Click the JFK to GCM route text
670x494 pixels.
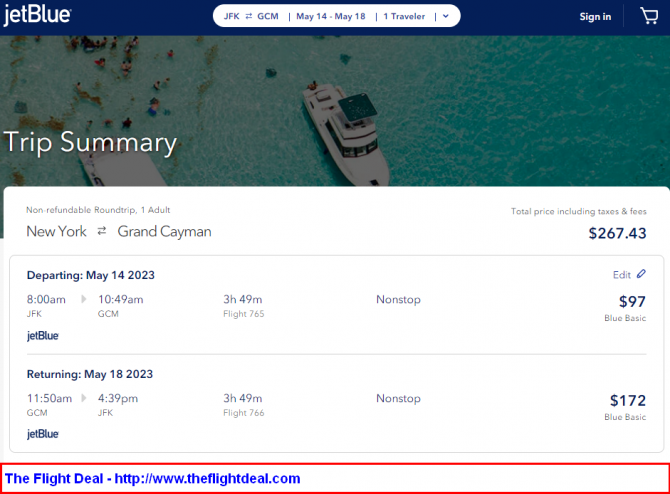click(x=251, y=16)
